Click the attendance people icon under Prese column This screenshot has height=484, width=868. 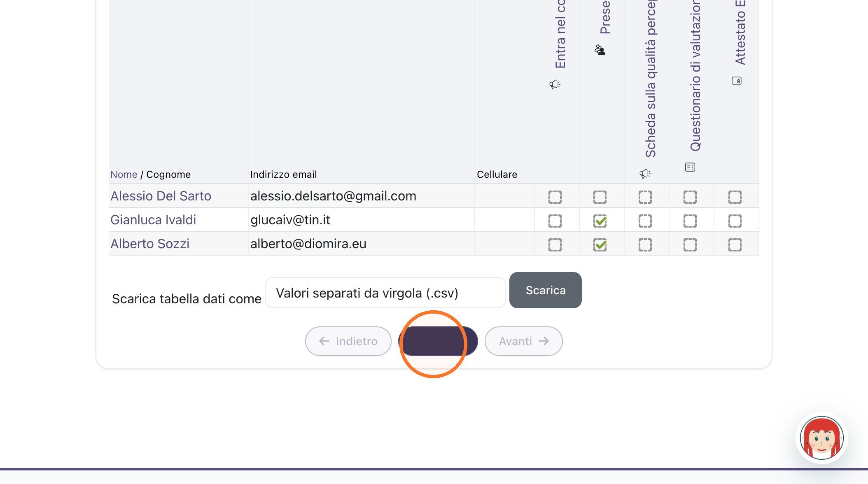click(600, 50)
